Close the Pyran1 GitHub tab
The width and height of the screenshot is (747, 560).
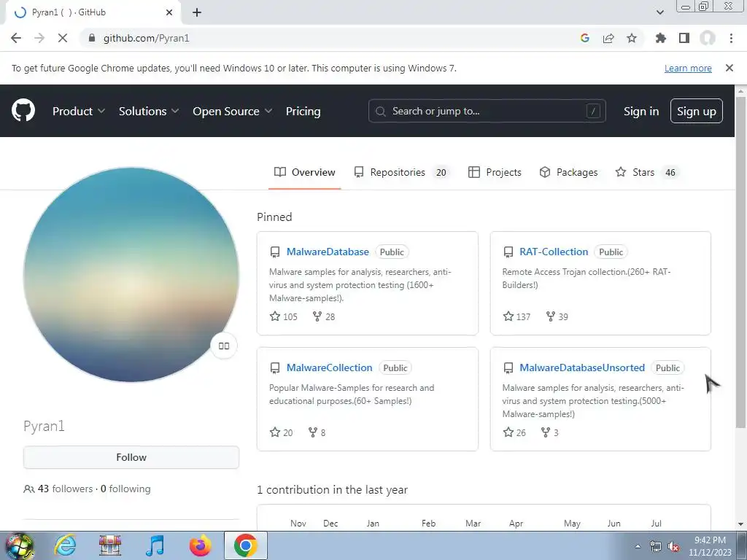pyautogui.click(x=169, y=12)
